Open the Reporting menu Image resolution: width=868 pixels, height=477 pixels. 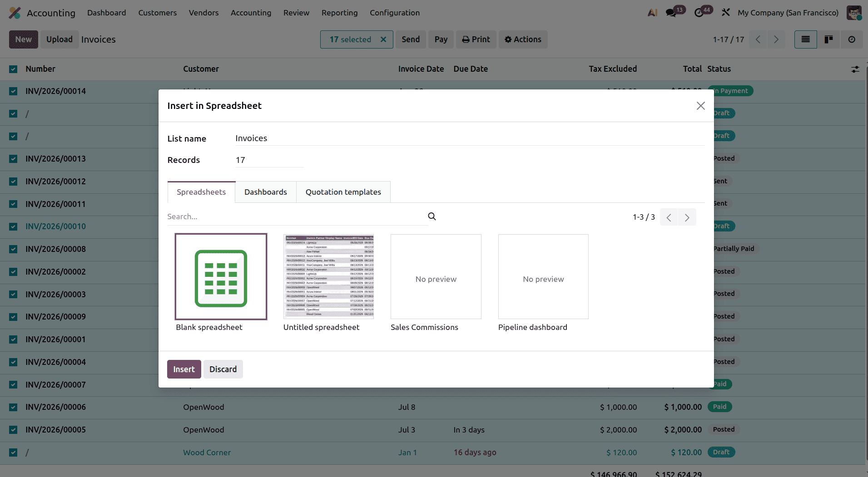pyautogui.click(x=340, y=13)
